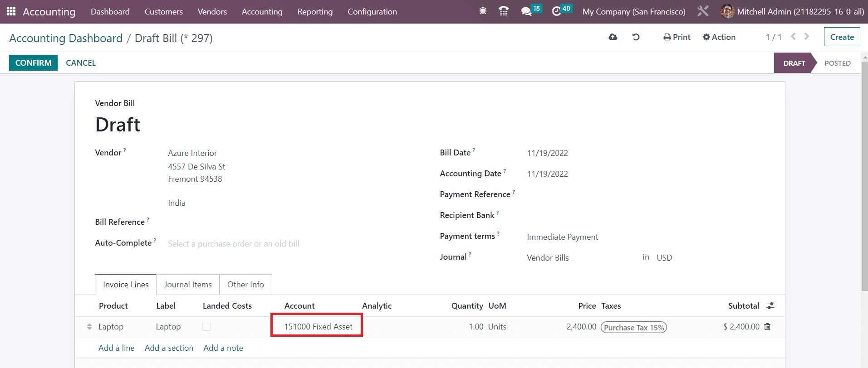Select the Auto-Complete purchase order field
The height and width of the screenshot is (368, 868).
(x=233, y=244)
